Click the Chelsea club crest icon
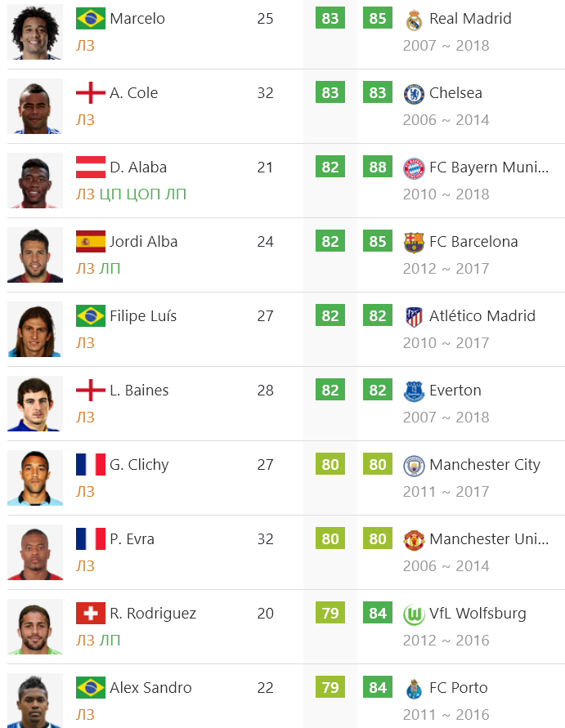The height and width of the screenshot is (728, 565). [414, 94]
